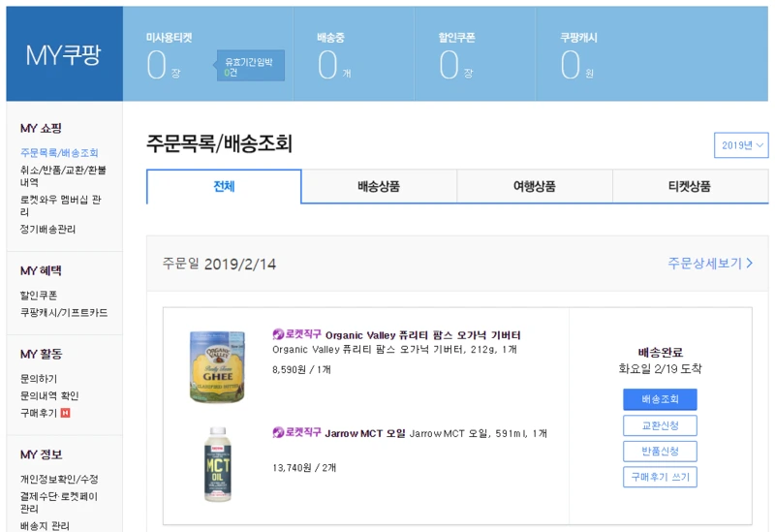
Task: Open 개인정보확인/수정 in sidebar
Action: tap(59, 479)
